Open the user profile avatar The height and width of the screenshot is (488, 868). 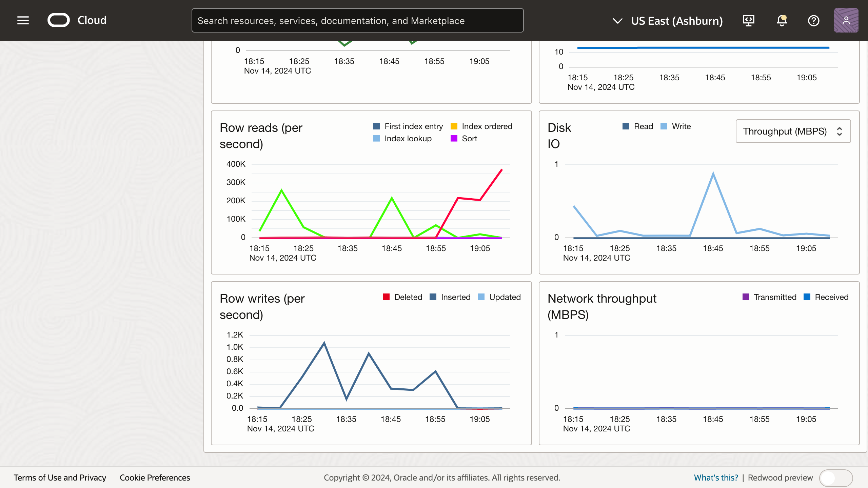coord(846,20)
